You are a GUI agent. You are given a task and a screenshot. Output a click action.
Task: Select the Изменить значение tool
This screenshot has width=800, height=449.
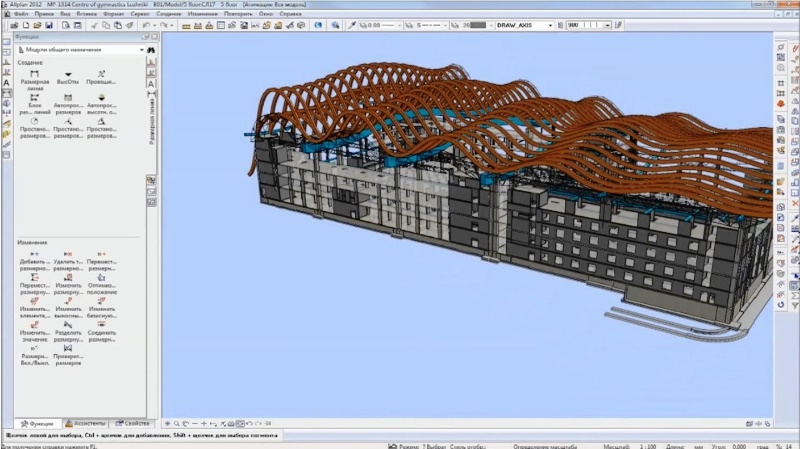(35, 332)
